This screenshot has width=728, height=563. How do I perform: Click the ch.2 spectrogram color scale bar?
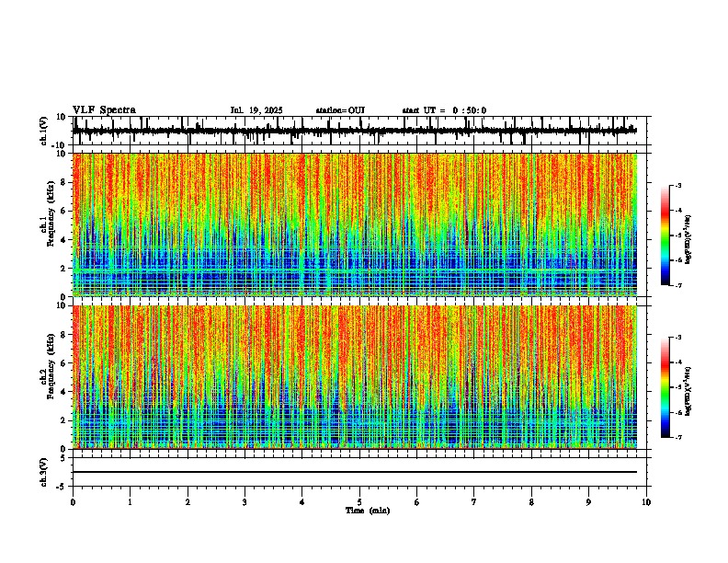[x=665, y=387]
